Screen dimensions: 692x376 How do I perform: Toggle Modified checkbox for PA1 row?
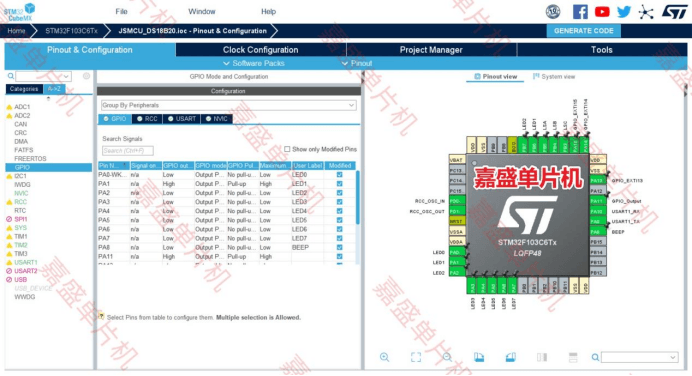(x=339, y=184)
